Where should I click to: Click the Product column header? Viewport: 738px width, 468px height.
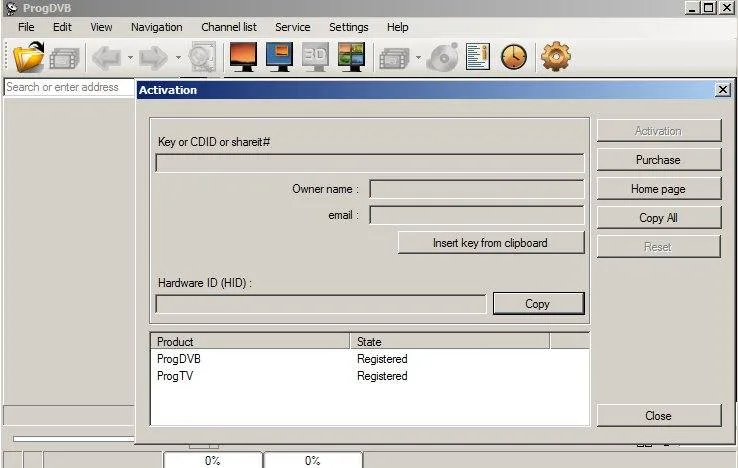point(250,341)
